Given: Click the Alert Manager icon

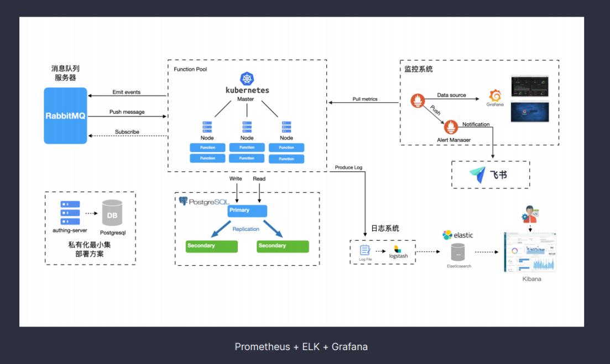Looking at the screenshot, I should pos(452,127).
